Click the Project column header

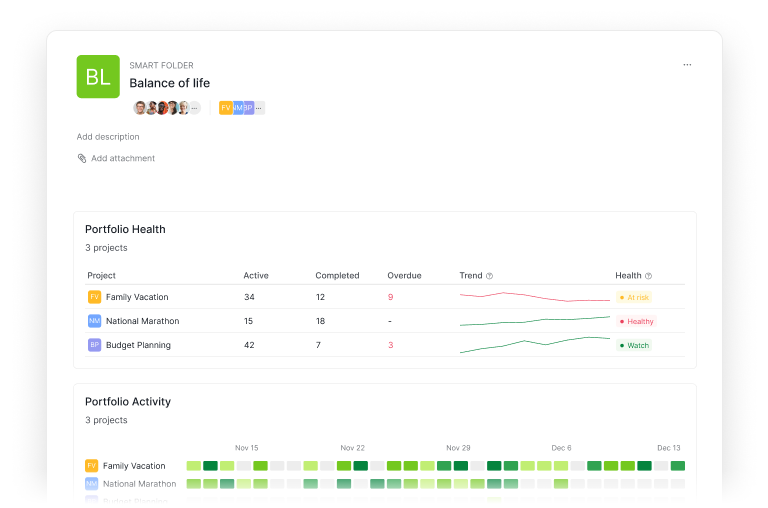click(x=101, y=275)
